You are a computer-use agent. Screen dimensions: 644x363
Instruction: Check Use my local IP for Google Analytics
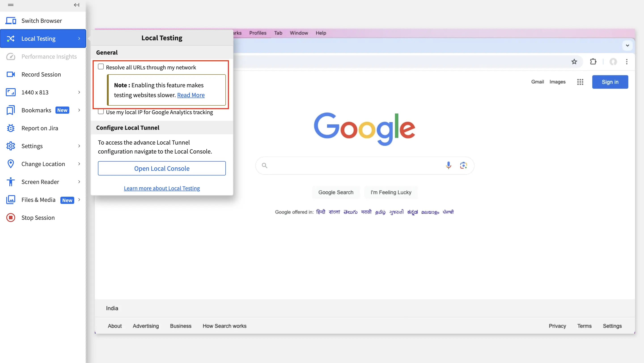[x=101, y=112]
